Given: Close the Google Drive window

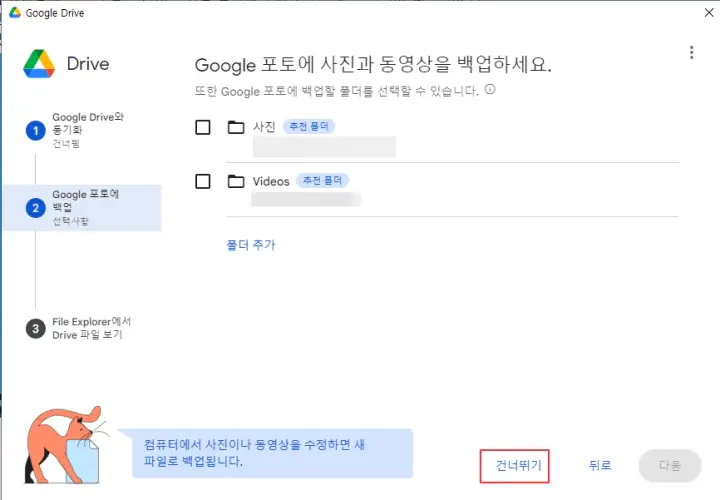Looking at the screenshot, I should tap(709, 13).
